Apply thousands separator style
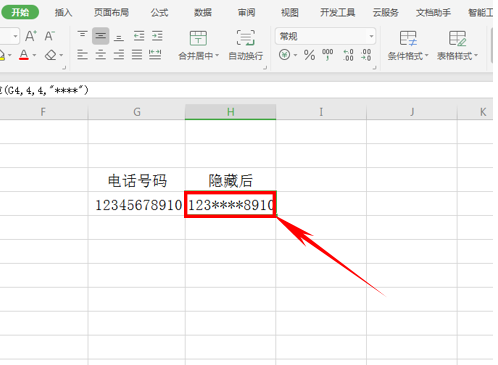Screen dimensions: 498x365 point(328,55)
